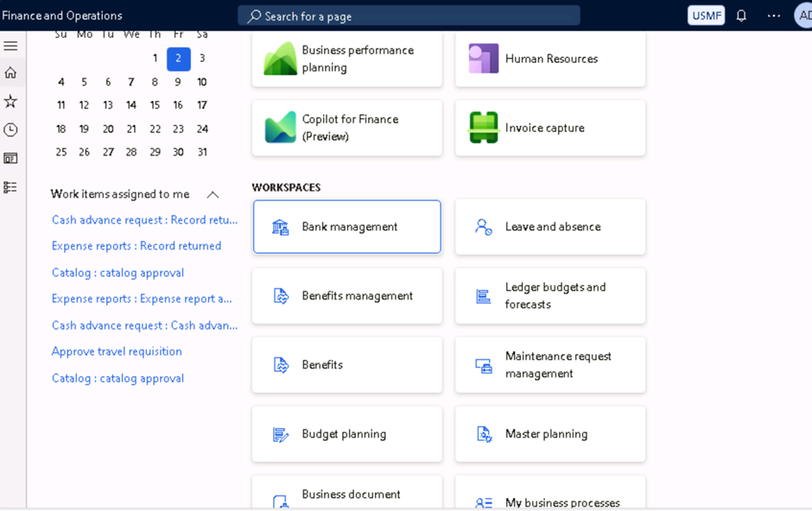Open Benefits management workspace

click(x=347, y=296)
